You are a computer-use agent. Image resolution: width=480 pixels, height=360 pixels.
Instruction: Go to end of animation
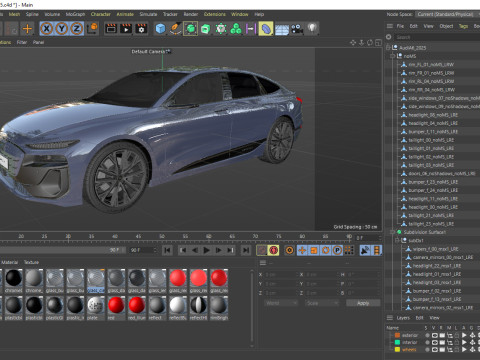[x=246, y=250]
